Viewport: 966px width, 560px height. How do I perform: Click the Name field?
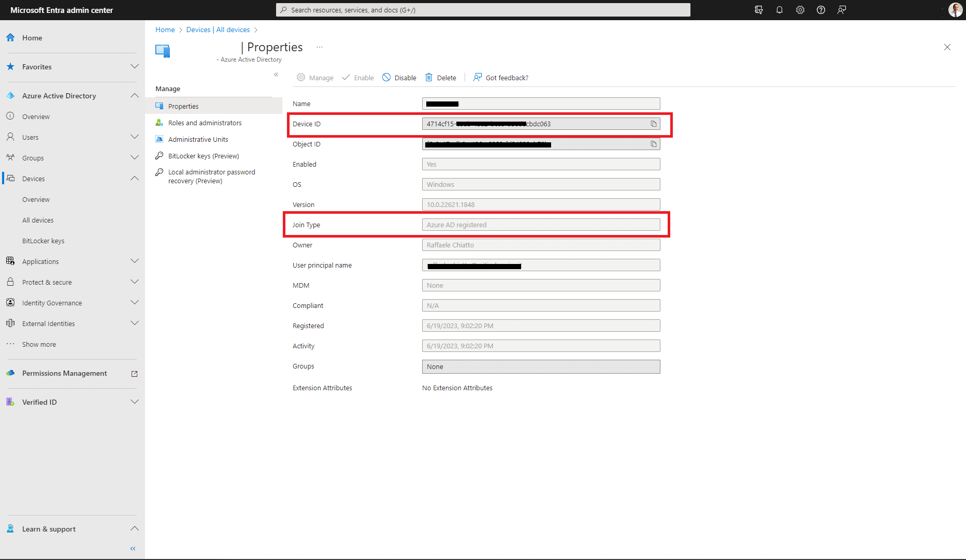(x=541, y=104)
